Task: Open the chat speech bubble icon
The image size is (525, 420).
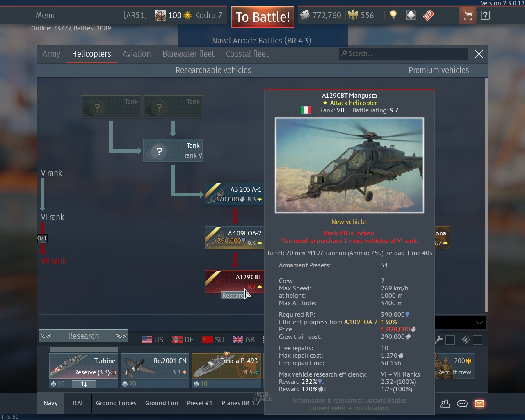Action: 462,404
